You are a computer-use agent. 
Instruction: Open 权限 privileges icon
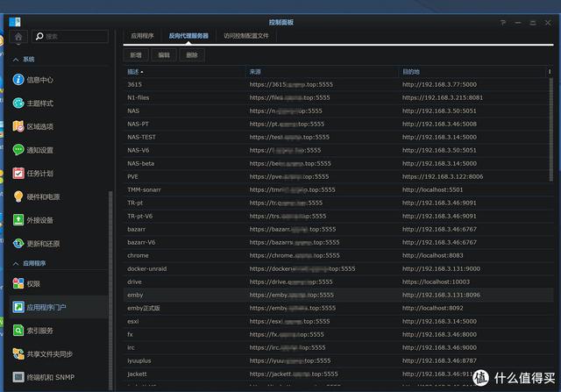(19, 284)
